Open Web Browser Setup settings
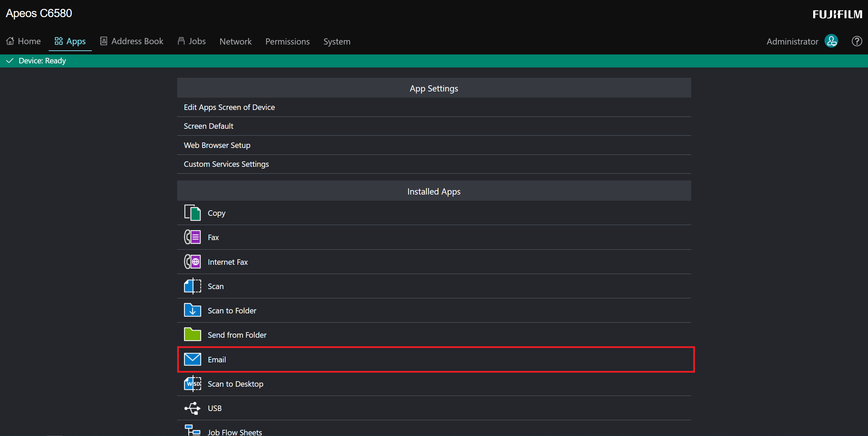The image size is (868, 436). coord(217,145)
